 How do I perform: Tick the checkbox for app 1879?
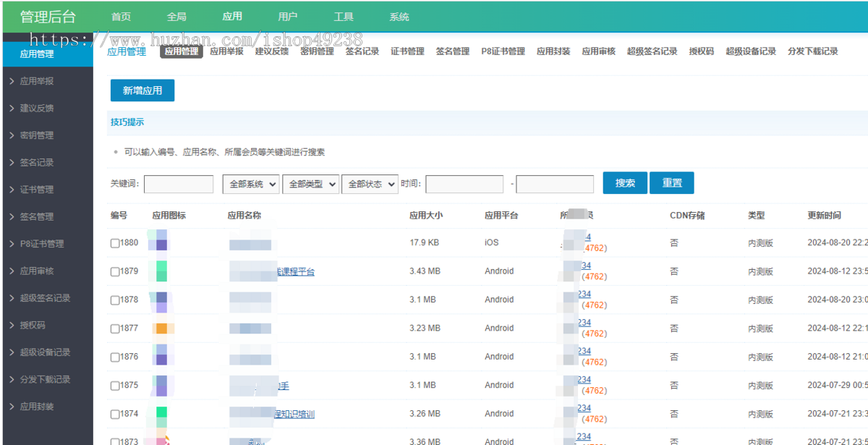[115, 272]
